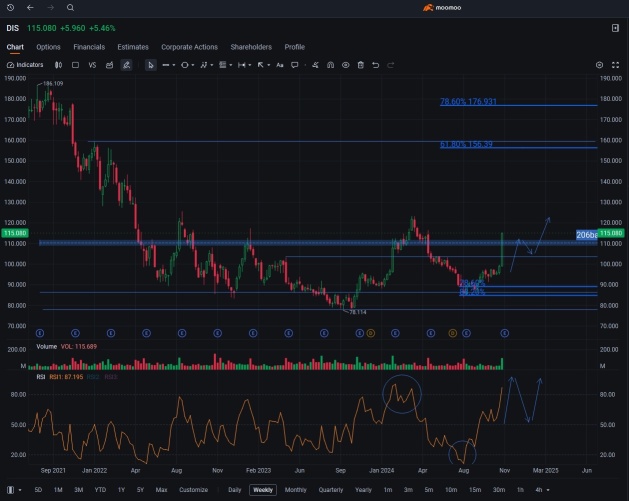Open the Corporate Actions tab
This screenshot has height=501, width=629.
(x=189, y=47)
